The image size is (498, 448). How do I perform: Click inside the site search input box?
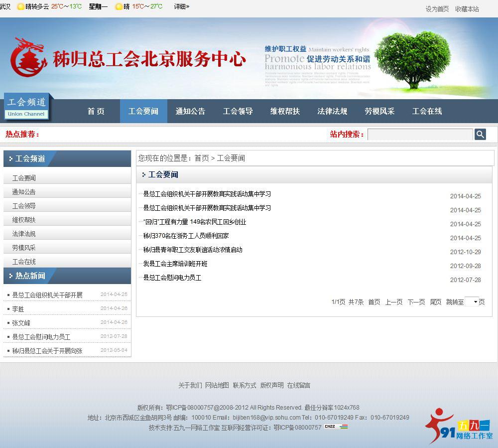420,135
